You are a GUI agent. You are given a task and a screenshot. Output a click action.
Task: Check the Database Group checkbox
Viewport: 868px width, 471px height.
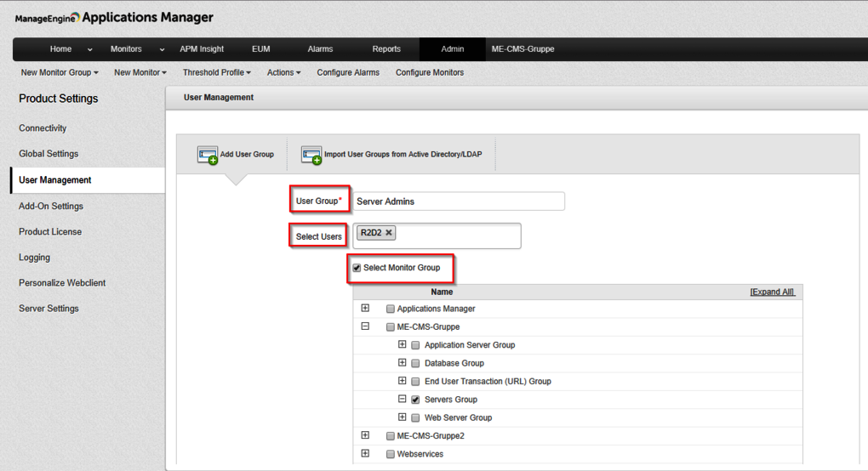pos(416,363)
